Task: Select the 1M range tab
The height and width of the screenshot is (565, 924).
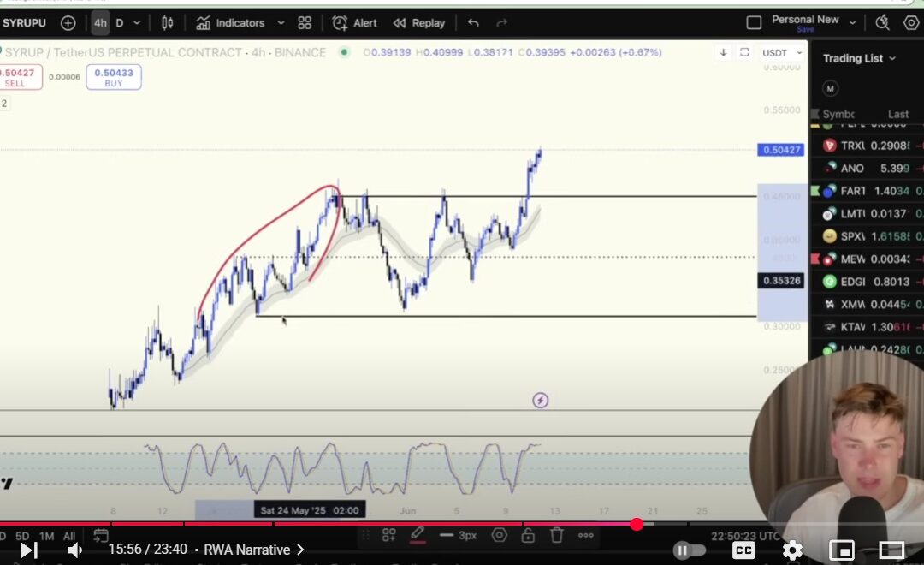Action: pyautogui.click(x=46, y=536)
